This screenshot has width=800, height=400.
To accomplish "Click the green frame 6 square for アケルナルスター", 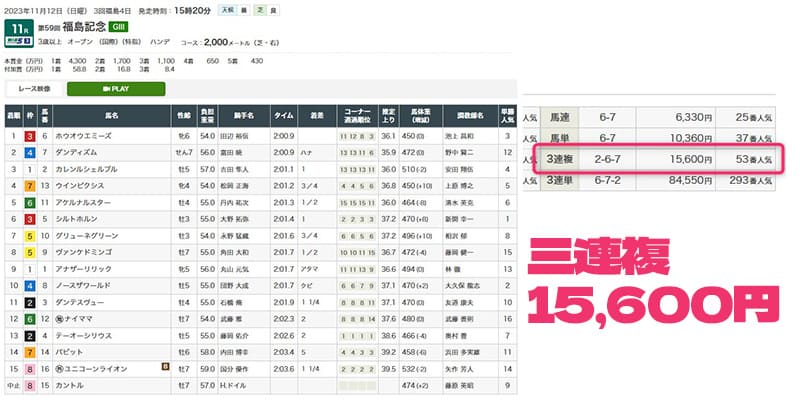I will click(29, 203).
